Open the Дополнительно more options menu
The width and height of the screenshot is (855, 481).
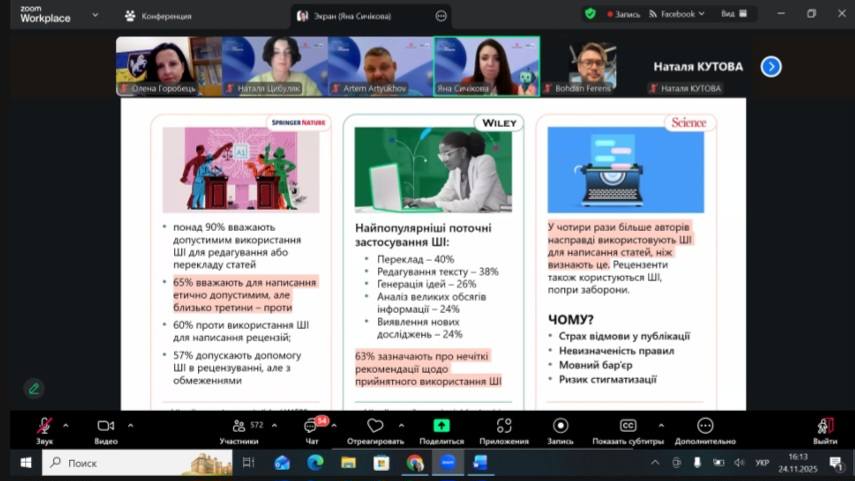click(705, 426)
